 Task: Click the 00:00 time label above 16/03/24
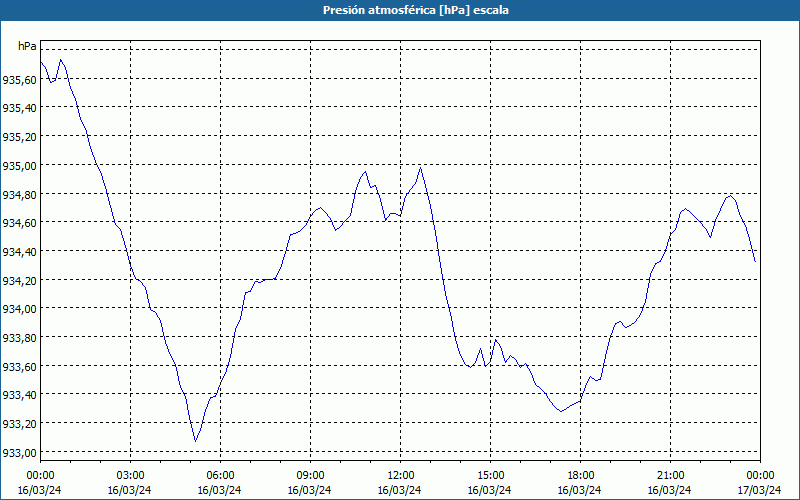(40, 476)
